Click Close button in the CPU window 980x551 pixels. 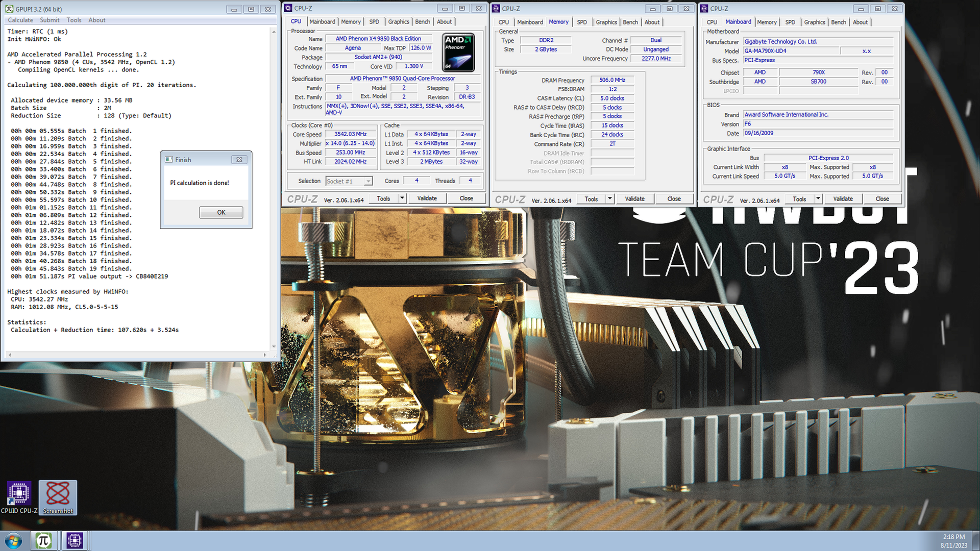click(x=466, y=198)
